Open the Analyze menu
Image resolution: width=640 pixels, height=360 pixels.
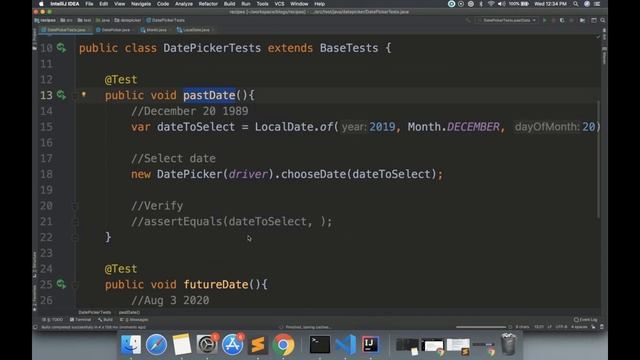[x=184, y=4]
